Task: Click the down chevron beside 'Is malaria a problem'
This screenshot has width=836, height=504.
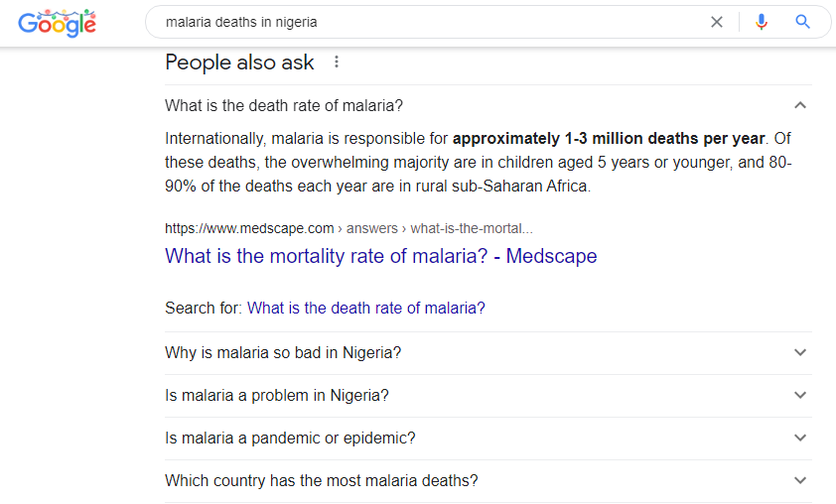Action: point(800,395)
